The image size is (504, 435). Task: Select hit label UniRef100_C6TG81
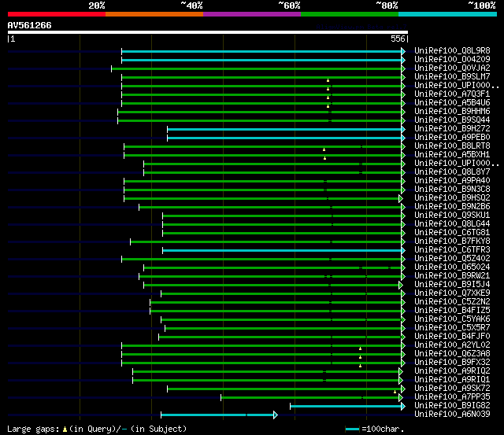coord(452,233)
